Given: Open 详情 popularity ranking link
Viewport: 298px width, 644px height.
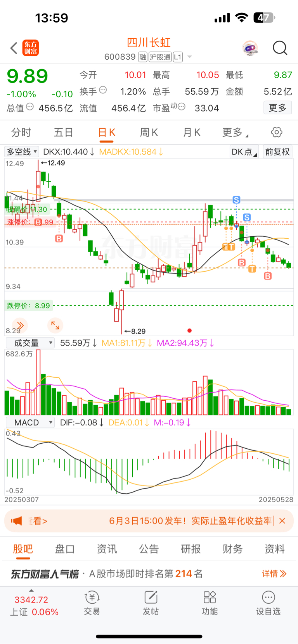Looking at the screenshot, I should point(274,574).
